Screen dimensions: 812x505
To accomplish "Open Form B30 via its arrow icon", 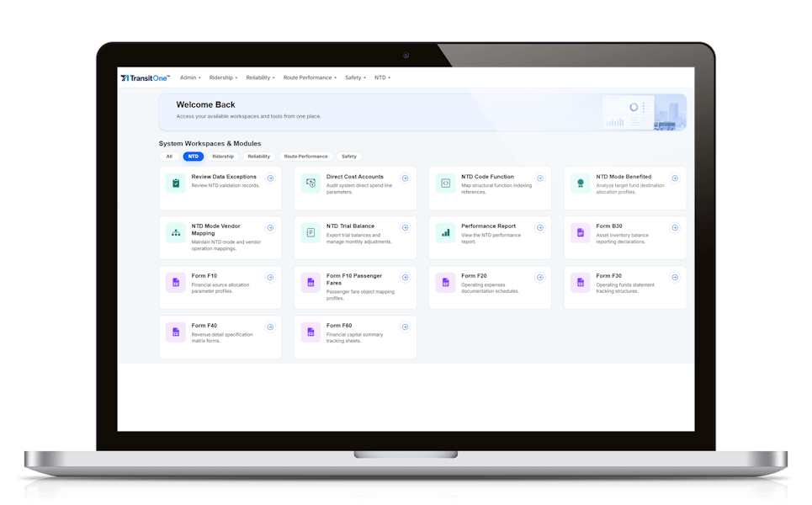I will pos(676,227).
